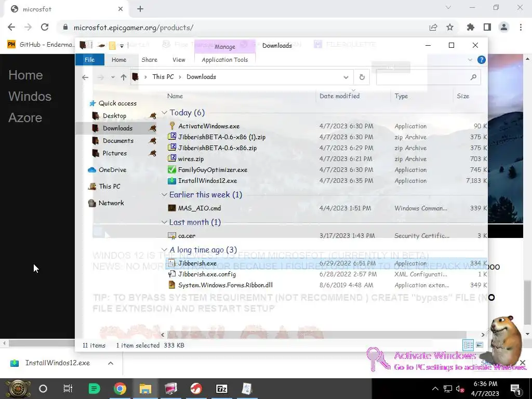
Task: Open the Start menu clock-styled button
Action: click(18, 389)
